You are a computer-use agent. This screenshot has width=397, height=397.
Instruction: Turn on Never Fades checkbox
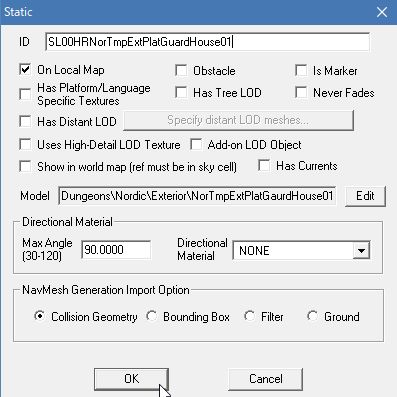click(301, 92)
